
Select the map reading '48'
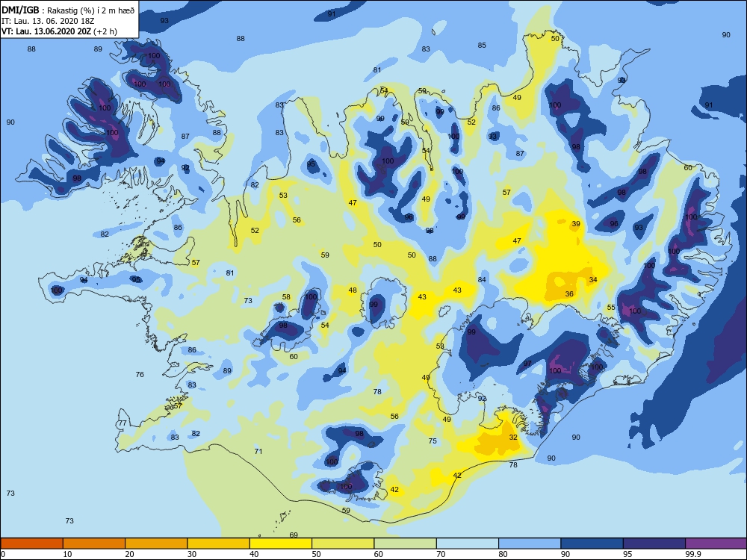click(353, 290)
